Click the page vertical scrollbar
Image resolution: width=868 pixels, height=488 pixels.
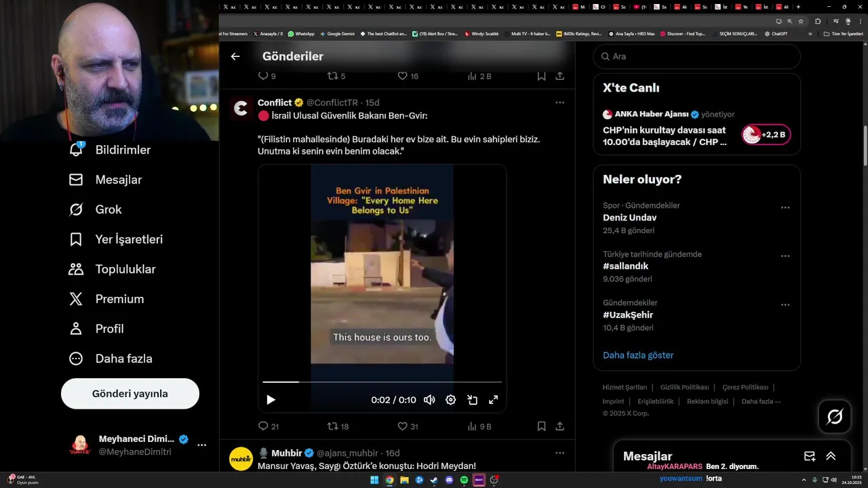pos(865,146)
